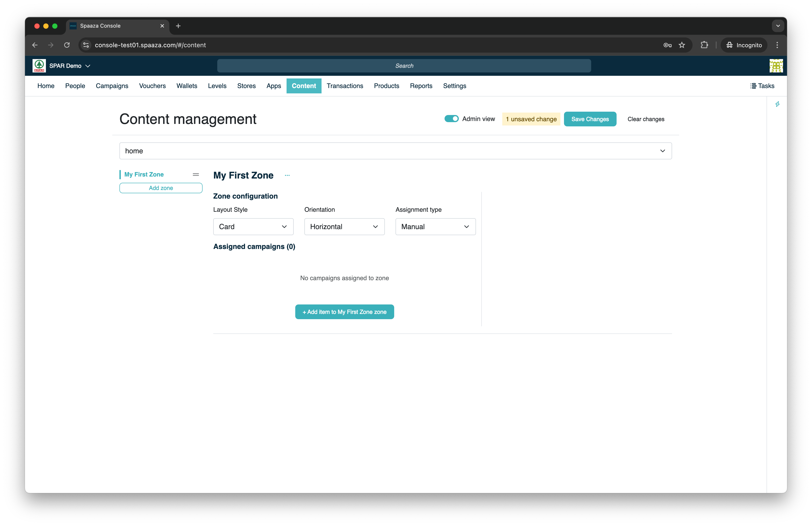Click the Save Changes button

coord(590,119)
